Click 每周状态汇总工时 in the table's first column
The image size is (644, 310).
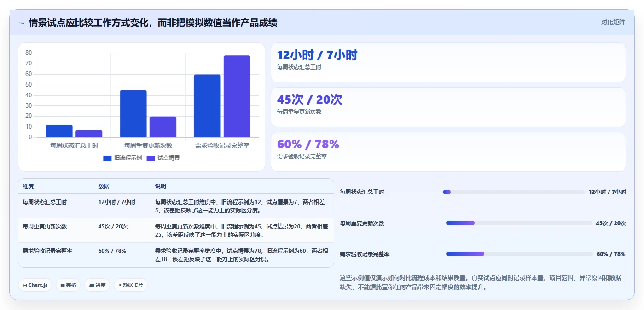click(45, 202)
